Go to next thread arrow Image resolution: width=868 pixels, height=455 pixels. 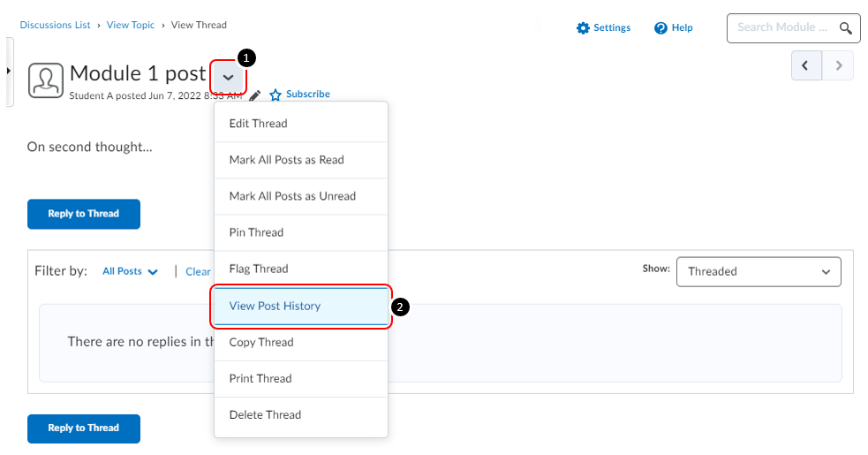point(838,66)
